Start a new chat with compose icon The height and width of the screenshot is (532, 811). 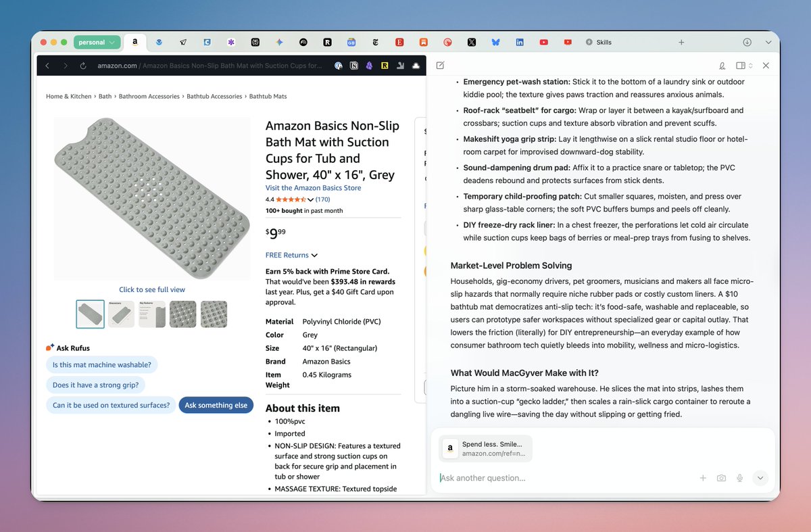pos(440,66)
